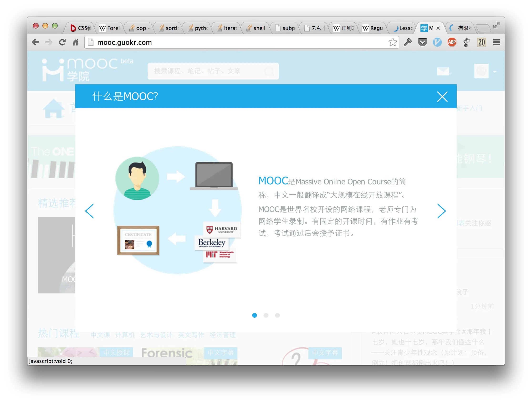Switch to the 'pytho' tab
The width and height of the screenshot is (532, 403).
point(198,28)
